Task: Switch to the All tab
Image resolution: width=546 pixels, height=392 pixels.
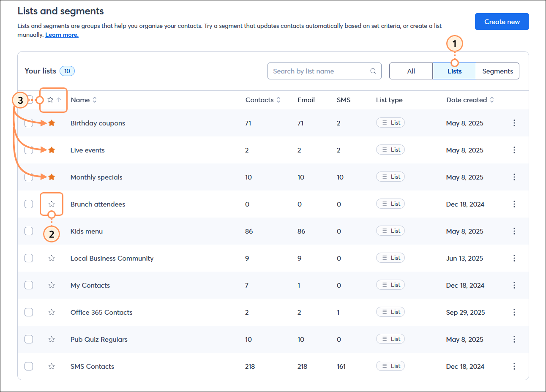Action: point(411,71)
